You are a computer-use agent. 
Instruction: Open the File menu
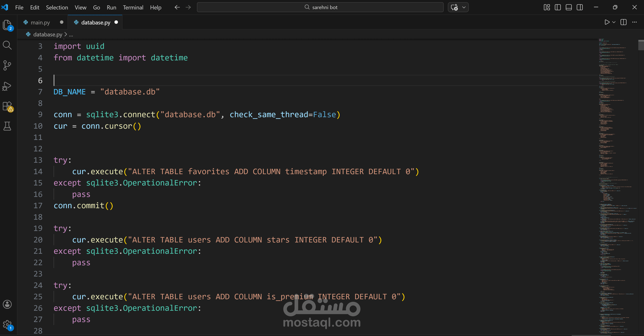[19, 8]
